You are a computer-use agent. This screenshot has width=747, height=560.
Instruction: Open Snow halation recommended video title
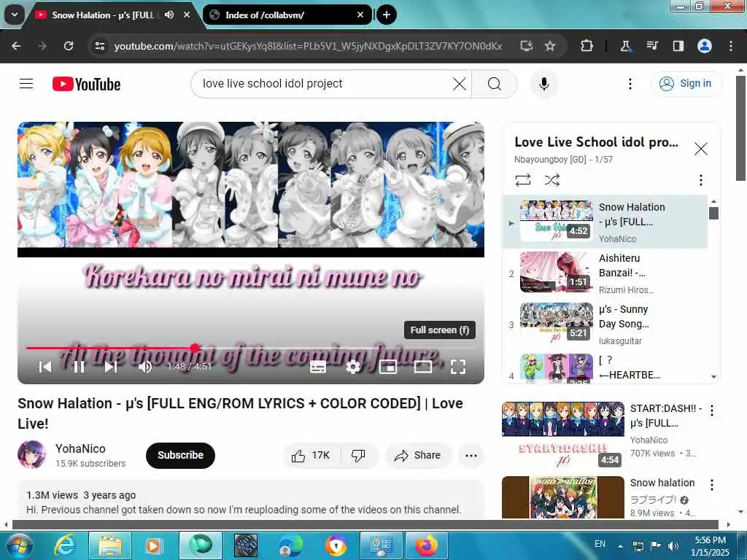[662, 483]
